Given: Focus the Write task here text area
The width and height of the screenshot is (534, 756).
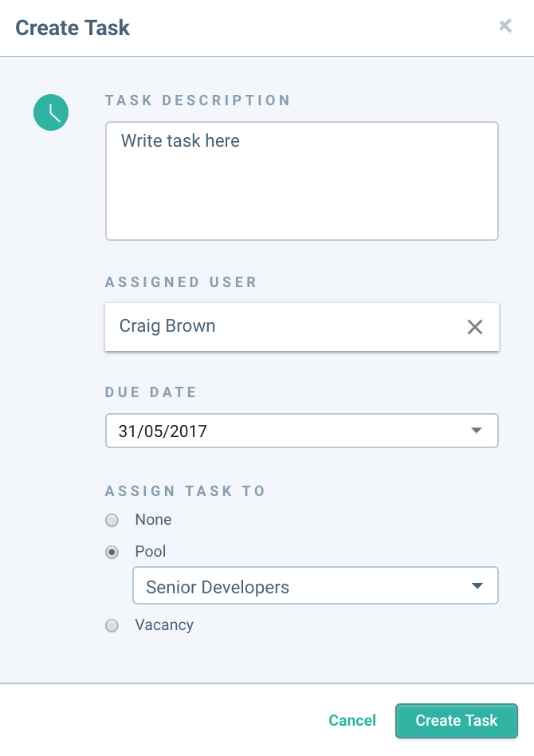Looking at the screenshot, I should [302, 181].
